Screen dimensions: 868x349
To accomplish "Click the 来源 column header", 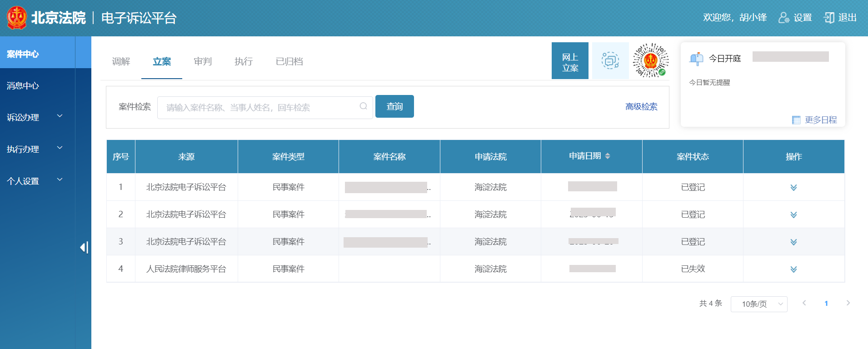I will [x=186, y=157].
